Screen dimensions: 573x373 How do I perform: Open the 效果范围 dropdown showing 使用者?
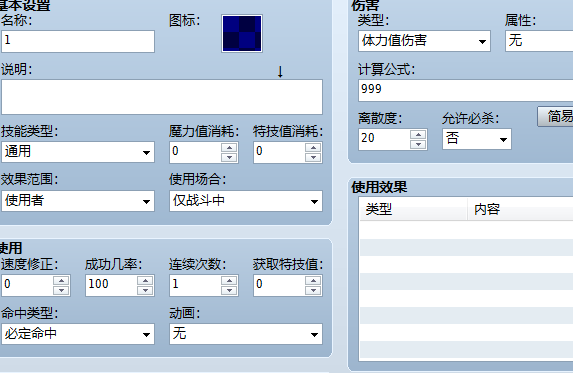click(78, 201)
